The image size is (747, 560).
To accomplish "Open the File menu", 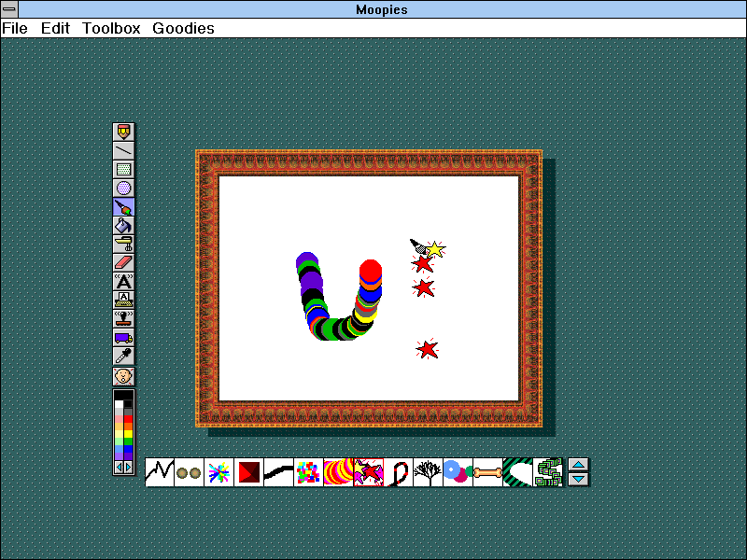I will coord(15,28).
